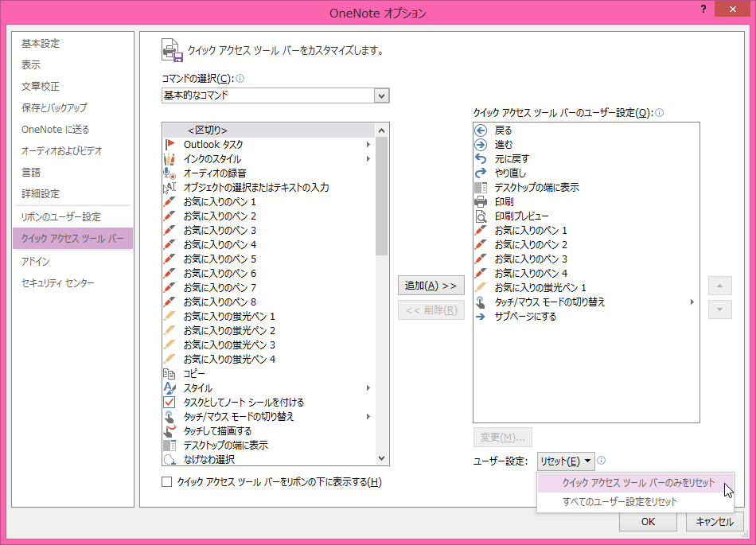Click the move up arrow button
Screen dimensions: 756x545
[720, 286]
